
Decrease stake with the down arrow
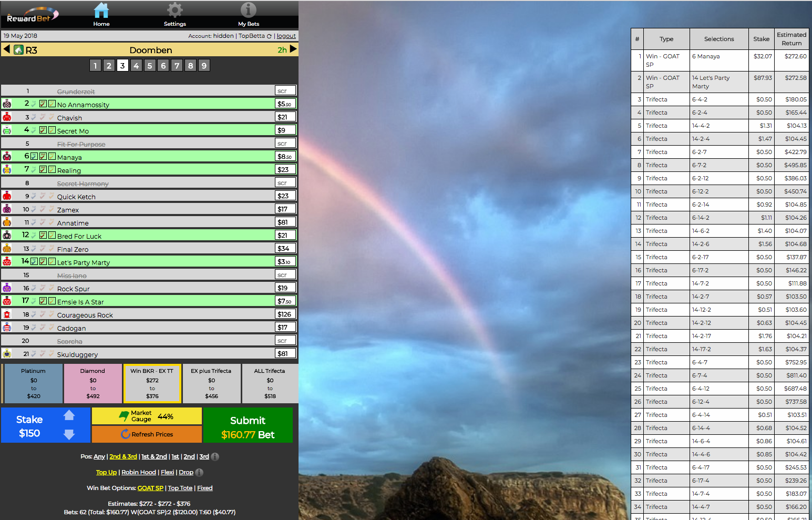(x=69, y=434)
